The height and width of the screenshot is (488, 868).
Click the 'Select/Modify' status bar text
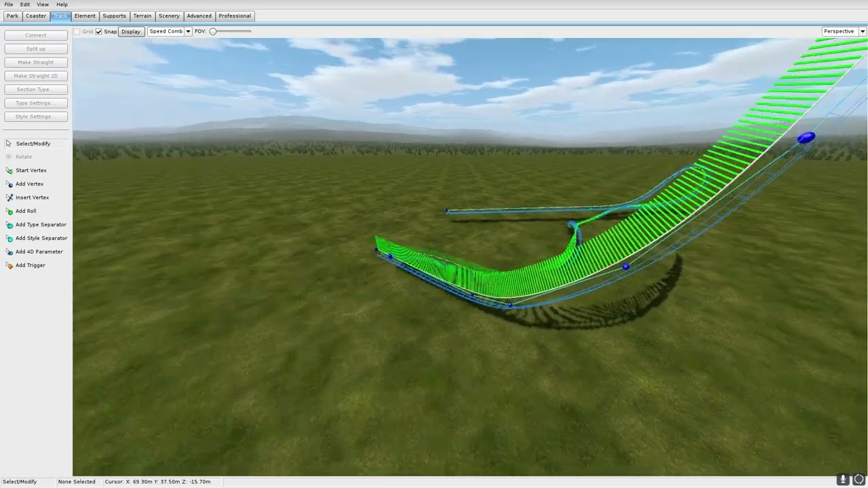click(20, 482)
